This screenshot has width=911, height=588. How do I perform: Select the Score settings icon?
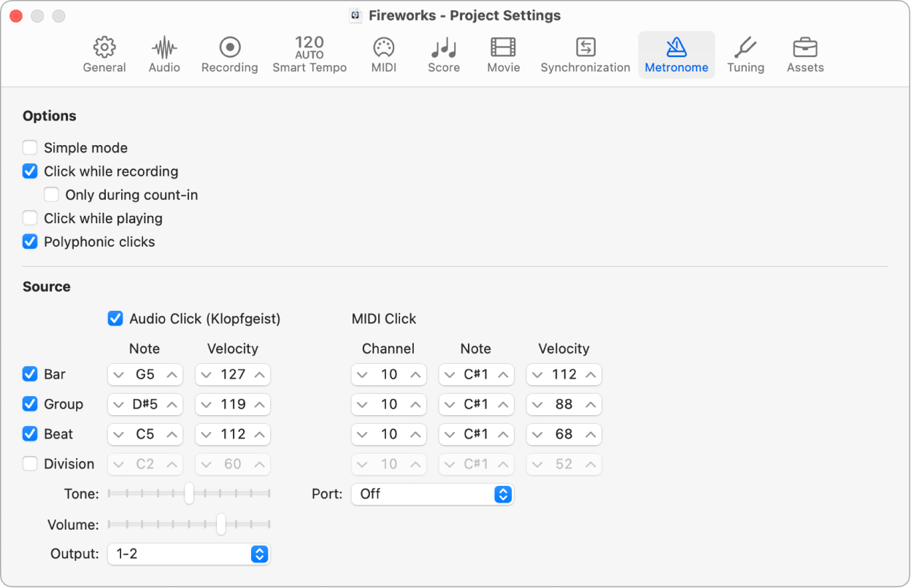443,54
